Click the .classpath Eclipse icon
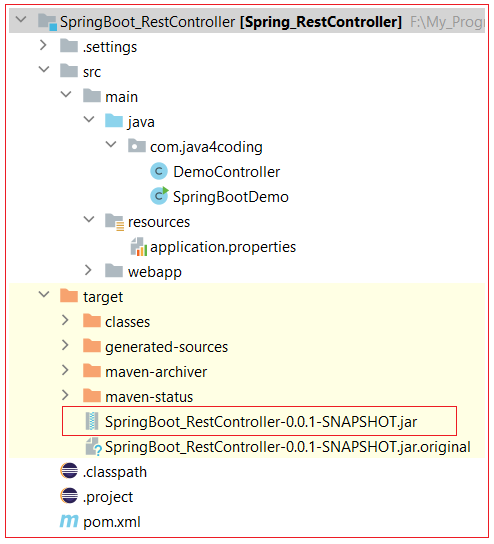Viewport: 494px width, 544px height. (x=69, y=471)
